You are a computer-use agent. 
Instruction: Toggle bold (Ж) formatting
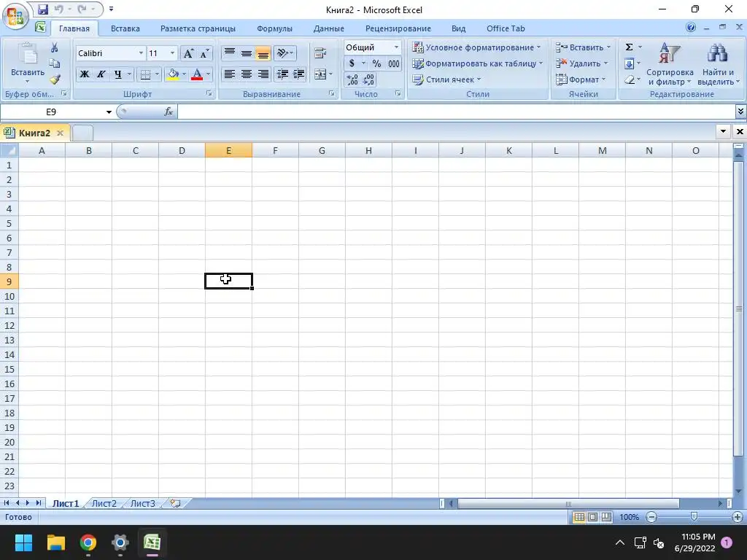(85, 74)
